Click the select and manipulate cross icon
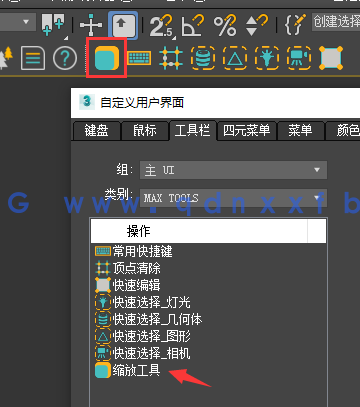The image size is (360, 407). (91, 25)
